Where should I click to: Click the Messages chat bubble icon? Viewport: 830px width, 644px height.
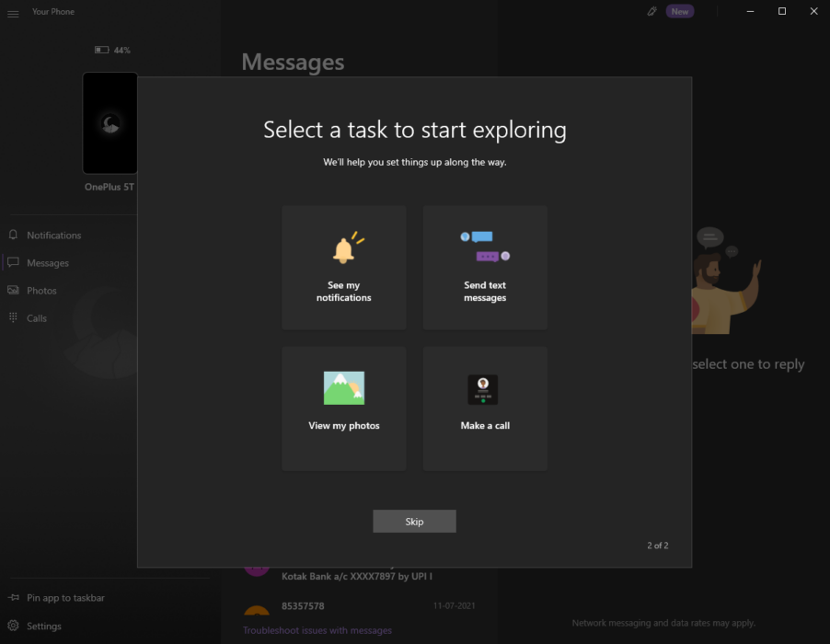tap(13, 262)
